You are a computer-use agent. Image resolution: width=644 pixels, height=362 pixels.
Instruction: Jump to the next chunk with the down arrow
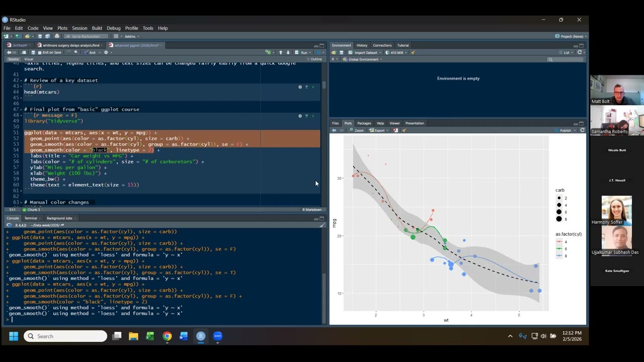[288, 52]
